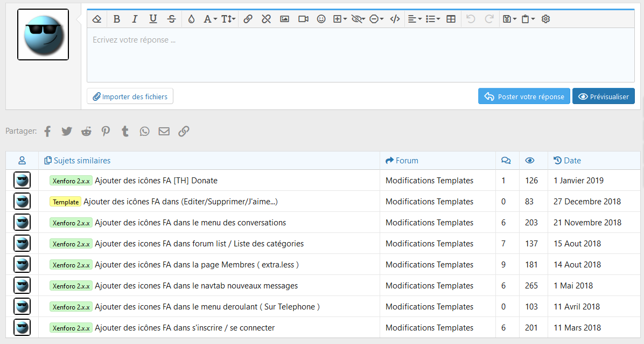Open the text color droplet picker
The width and height of the screenshot is (644, 344).
click(x=191, y=19)
